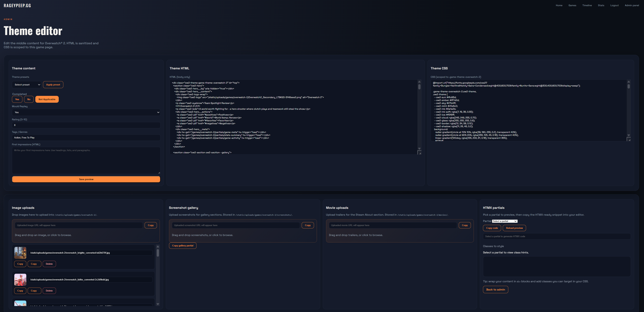Go back to admin
Screen dimensions: 644x312
(495, 289)
